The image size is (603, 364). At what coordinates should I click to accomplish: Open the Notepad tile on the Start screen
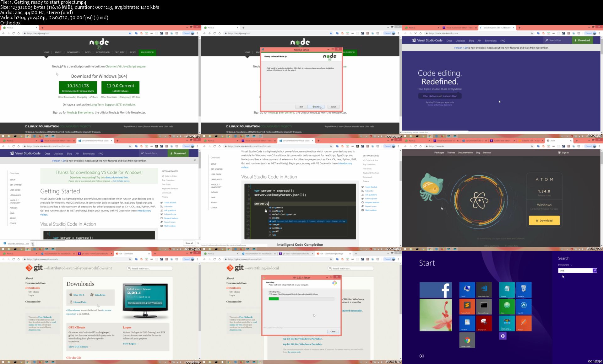tap(507, 290)
